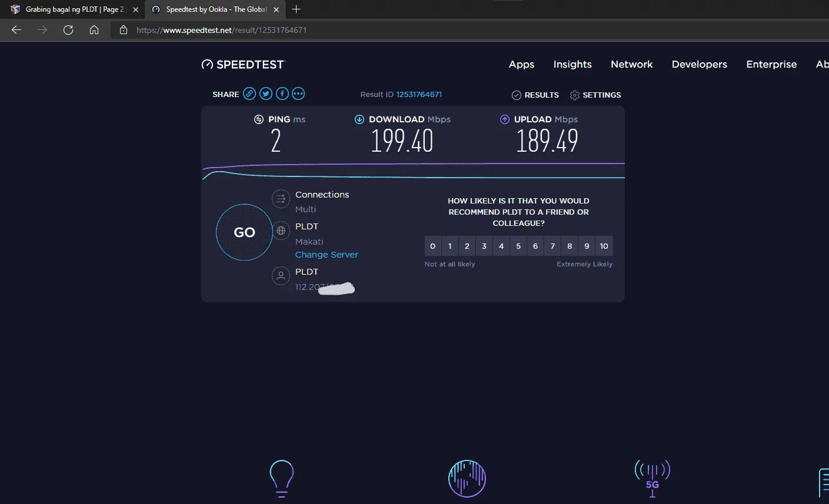Click the circular waveform icon
The width and height of the screenshot is (829, 504).
[467, 479]
